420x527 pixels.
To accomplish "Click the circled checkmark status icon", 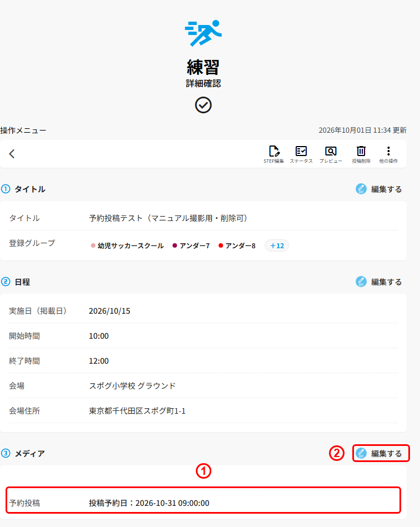I will click(x=203, y=105).
